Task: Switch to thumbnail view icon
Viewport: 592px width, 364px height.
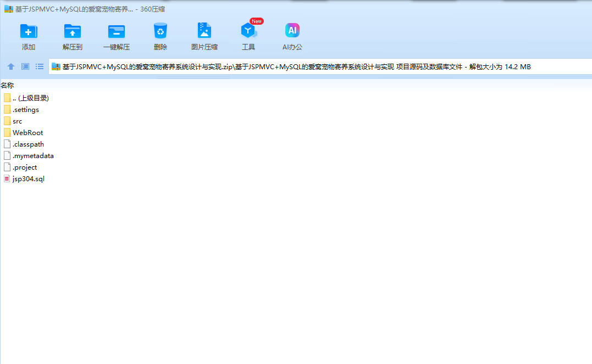Action: pos(25,67)
